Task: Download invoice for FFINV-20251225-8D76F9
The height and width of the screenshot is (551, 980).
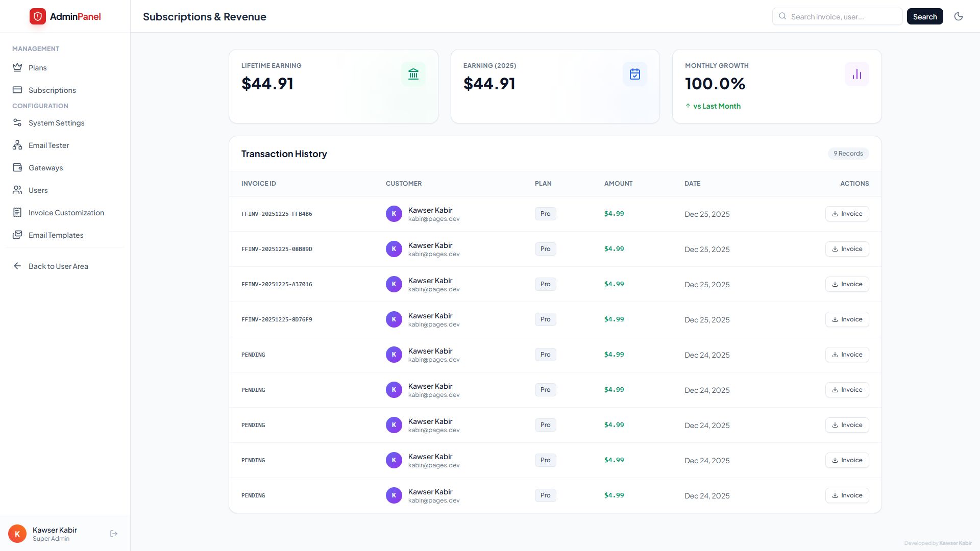Action: point(847,319)
